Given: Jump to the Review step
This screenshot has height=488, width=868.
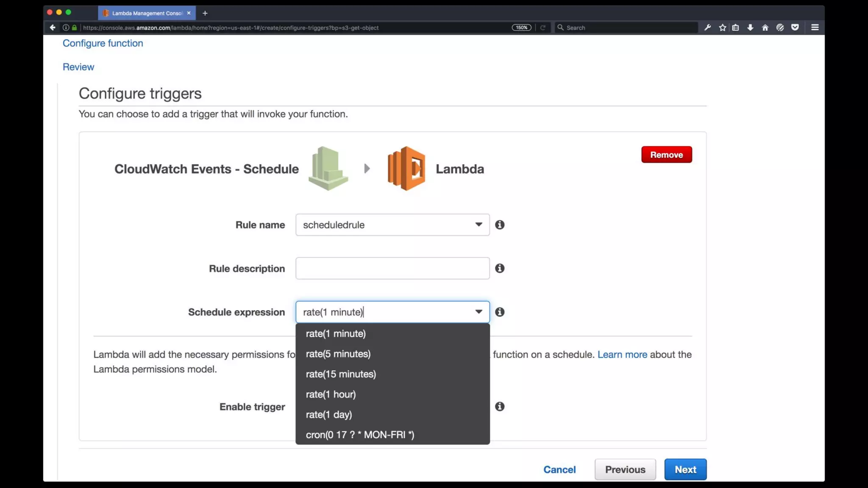Looking at the screenshot, I should pyautogui.click(x=78, y=67).
